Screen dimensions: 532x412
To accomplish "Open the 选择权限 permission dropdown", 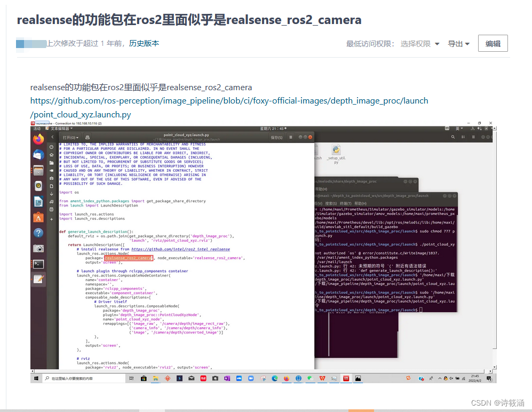I will click(420, 44).
